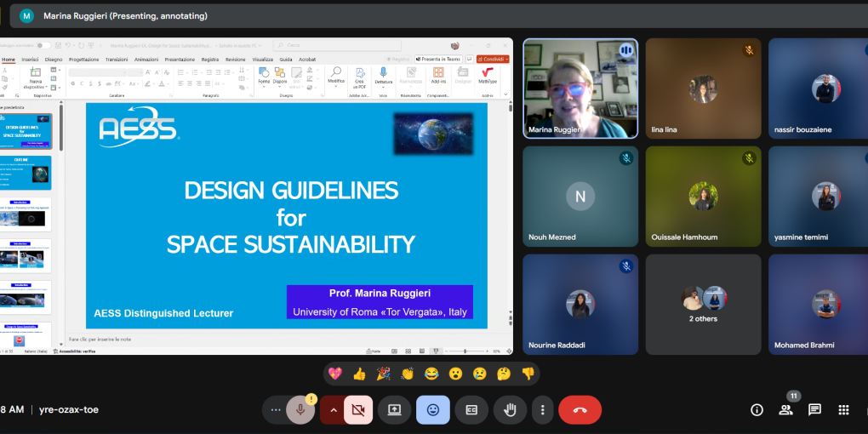
Task: Click the Condividi button in PowerPoint
Action: pyautogui.click(x=493, y=60)
